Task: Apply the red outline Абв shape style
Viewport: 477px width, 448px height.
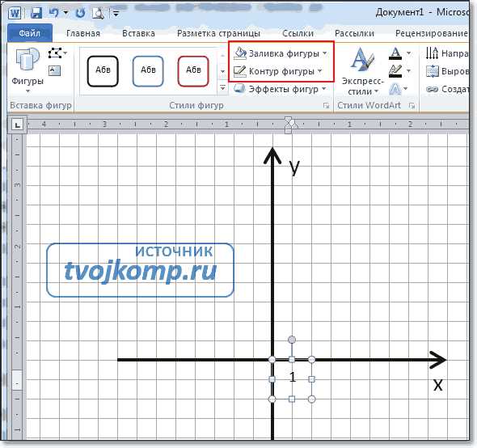Action: (193, 71)
